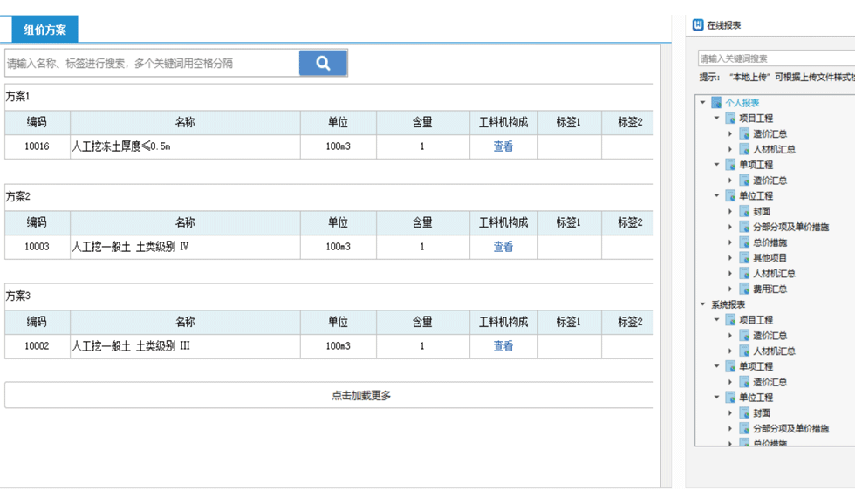Click the 在线报表 panel header icon
The image size is (855, 504).
(698, 25)
